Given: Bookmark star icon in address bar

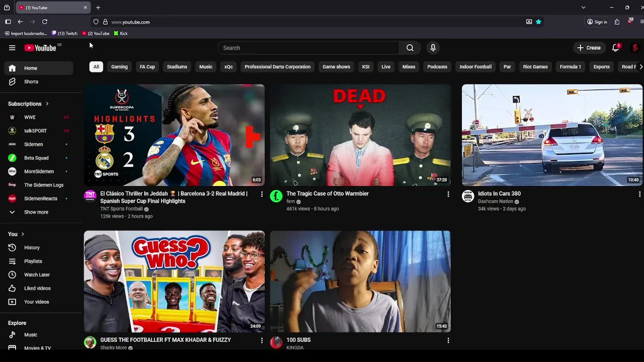Looking at the screenshot, I should tap(538, 22).
